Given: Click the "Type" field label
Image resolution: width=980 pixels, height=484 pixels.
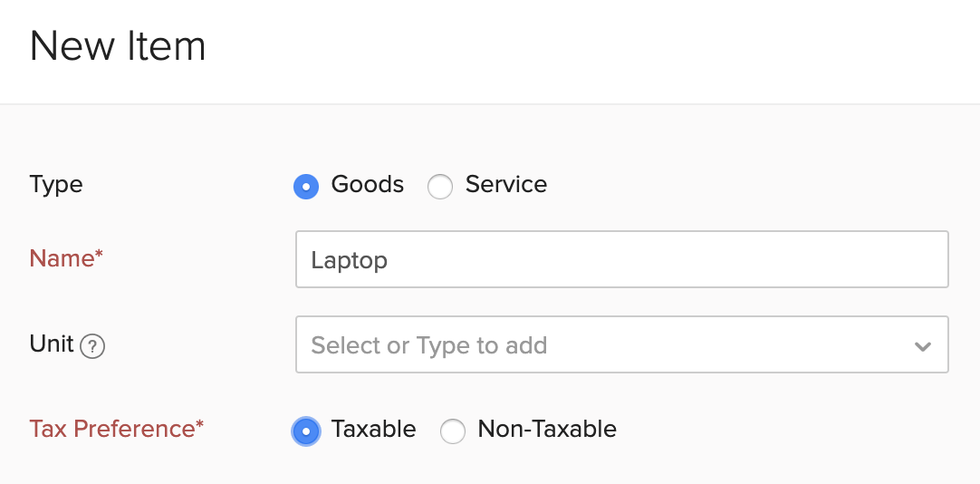Looking at the screenshot, I should pos(56,185).
